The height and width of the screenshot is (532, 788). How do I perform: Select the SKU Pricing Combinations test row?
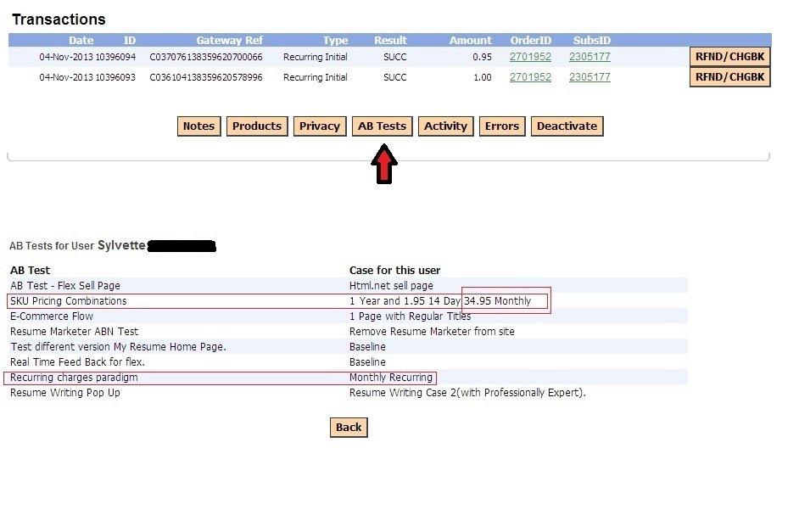(x=68, y=300)
